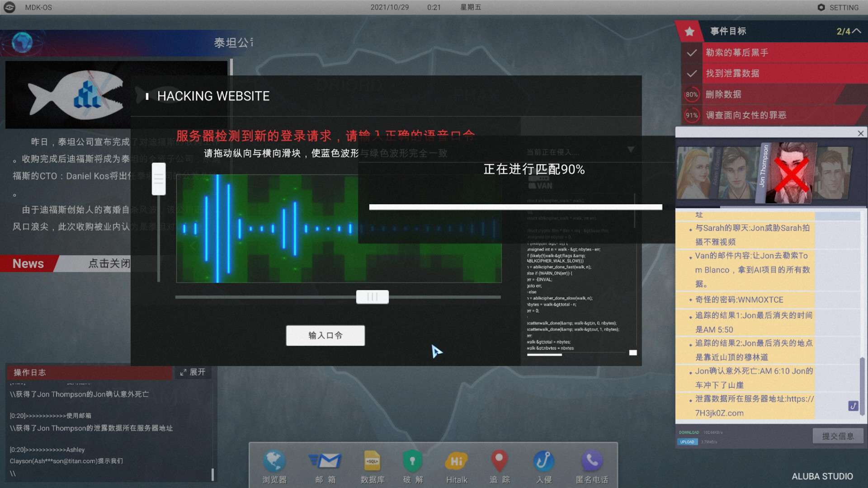Open the 匿名电话 anonymous phone app
868x488 pixels.
point(592,461)
